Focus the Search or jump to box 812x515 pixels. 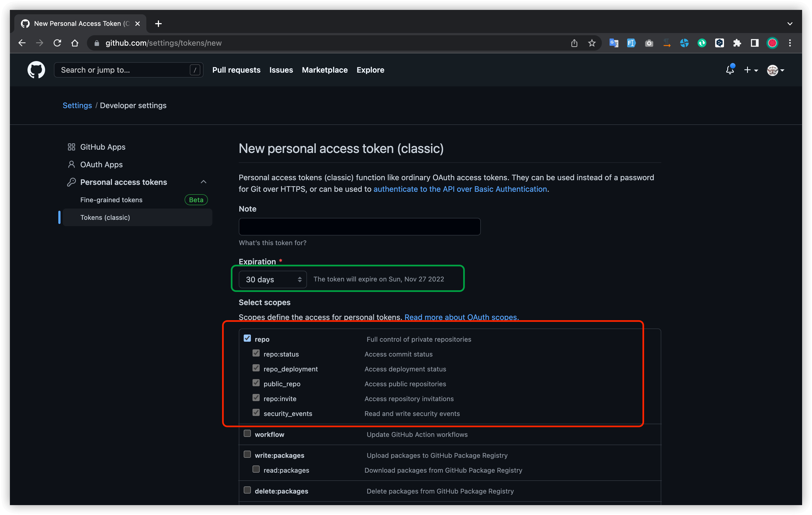(128, 70)
